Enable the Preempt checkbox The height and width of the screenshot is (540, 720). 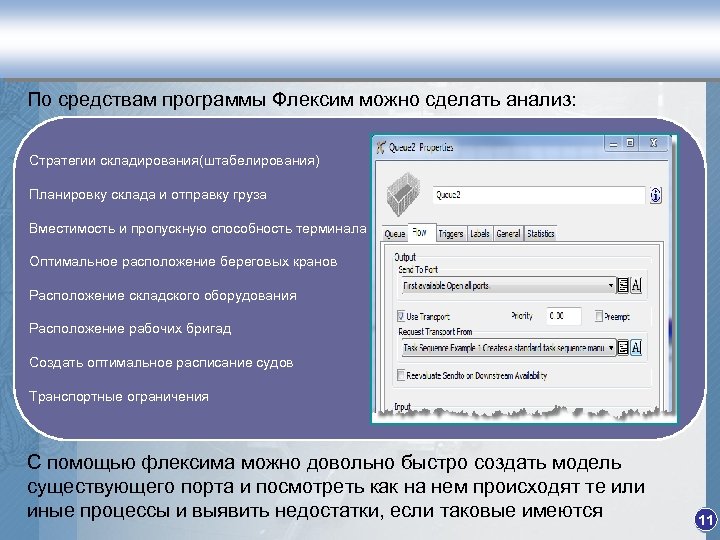(599, 316)
